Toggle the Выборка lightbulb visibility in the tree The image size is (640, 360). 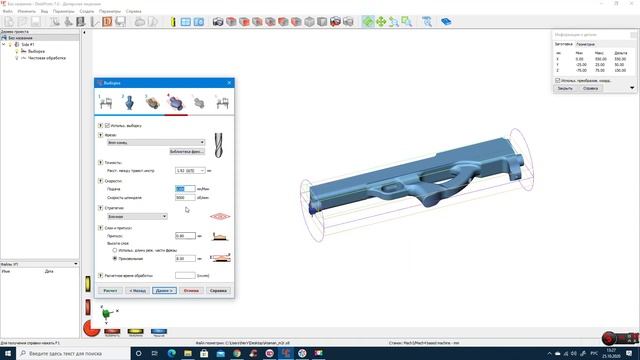(17, 51)
